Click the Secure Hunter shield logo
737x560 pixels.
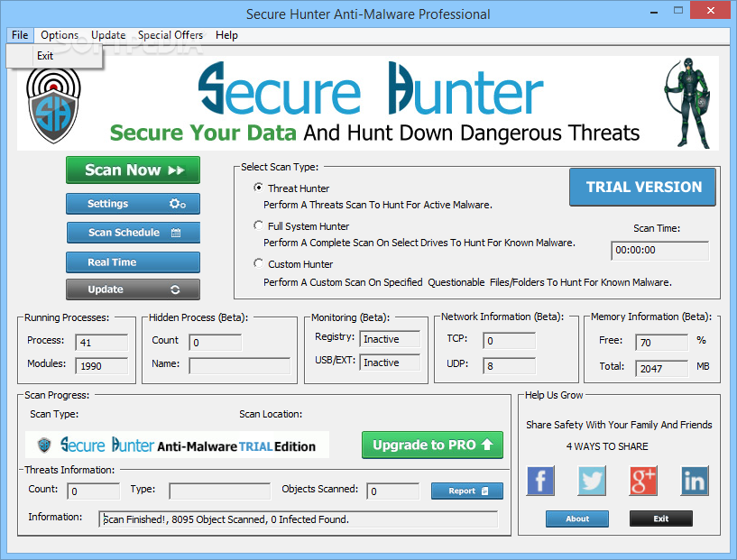(53, 106)
